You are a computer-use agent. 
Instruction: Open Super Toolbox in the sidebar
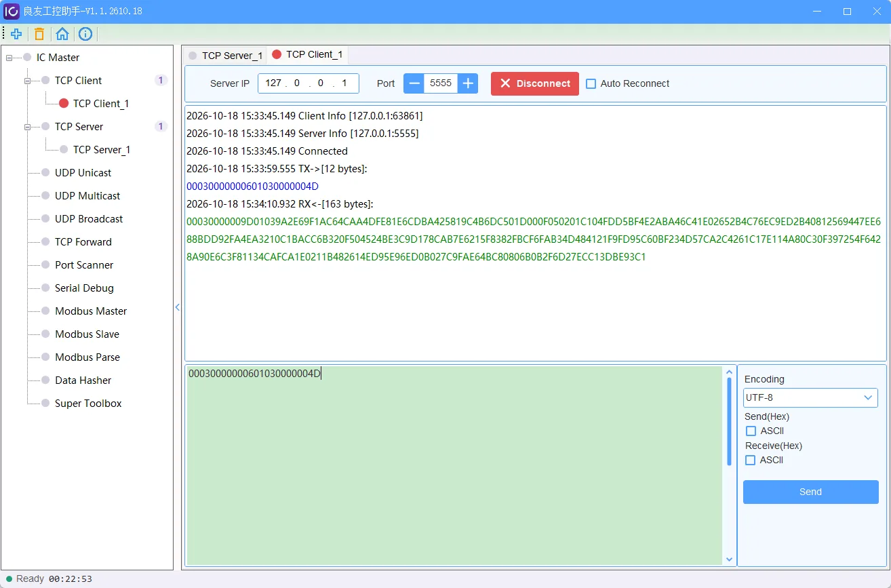click(x=88, y=404)
